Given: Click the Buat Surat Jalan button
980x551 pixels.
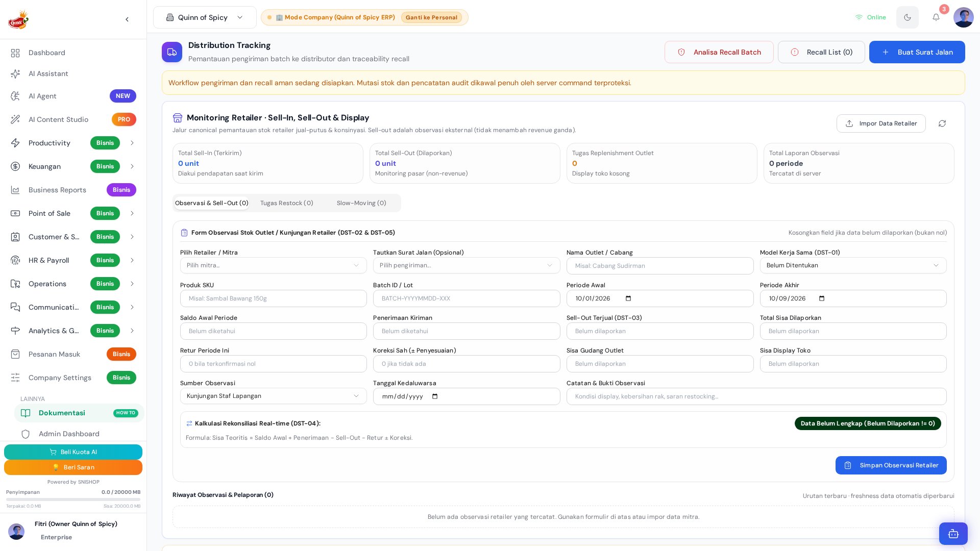Looking at the screenshot, I should [x=917, y=52].
